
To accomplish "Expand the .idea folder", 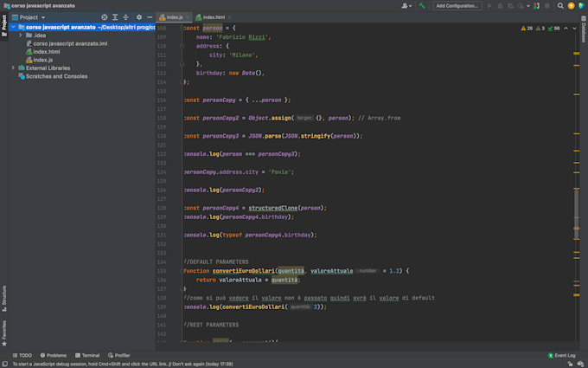I will point(21,36).
